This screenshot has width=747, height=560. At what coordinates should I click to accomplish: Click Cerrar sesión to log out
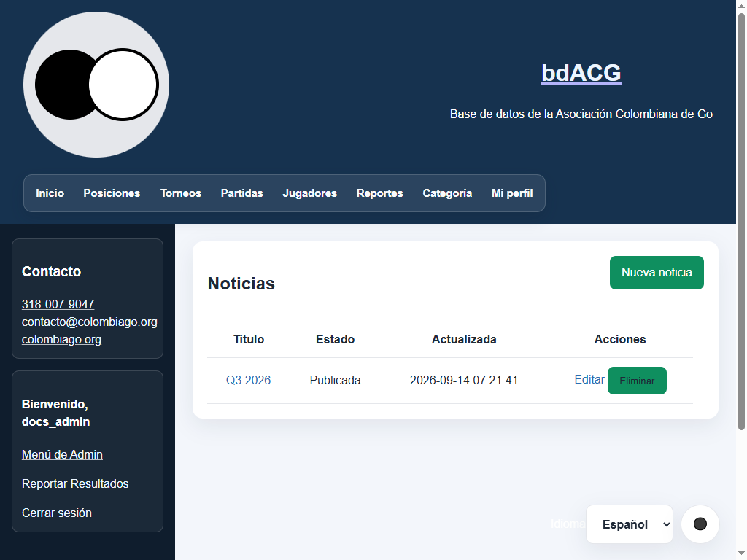pos(57,513)
